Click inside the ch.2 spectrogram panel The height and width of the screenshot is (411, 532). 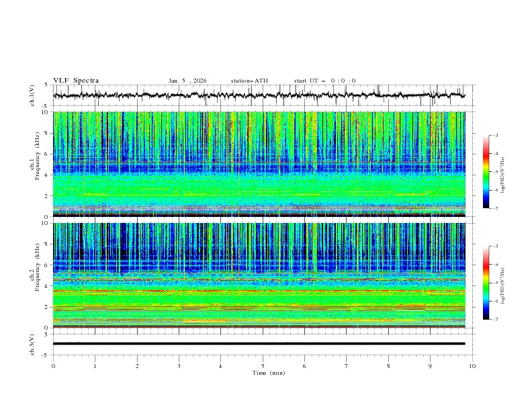coord(262,275)
